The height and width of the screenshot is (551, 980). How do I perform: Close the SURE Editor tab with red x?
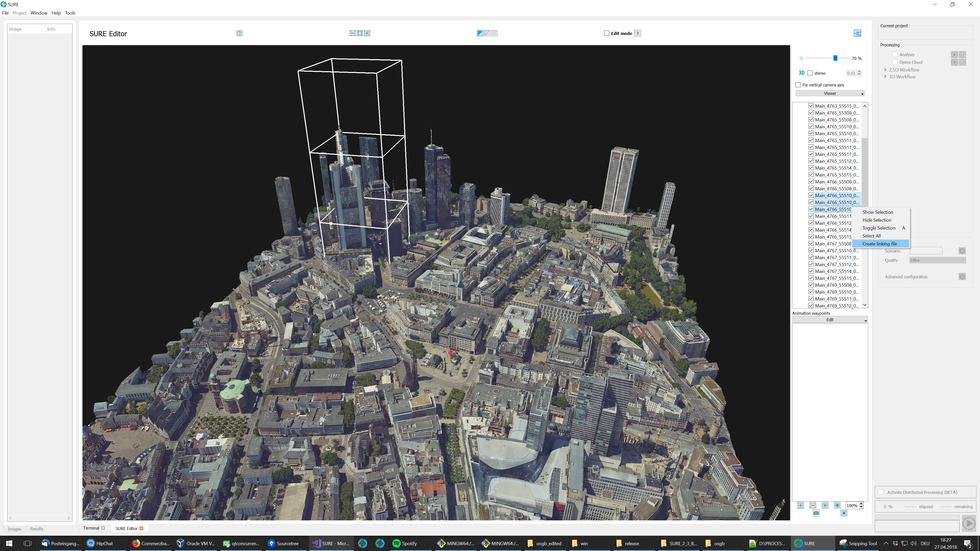[142, 528]
